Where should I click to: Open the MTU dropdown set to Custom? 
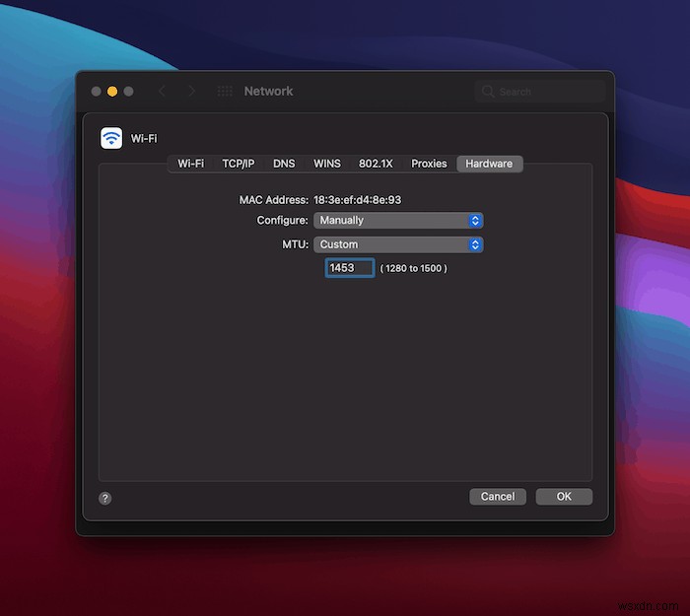click(x=398, y=244)
